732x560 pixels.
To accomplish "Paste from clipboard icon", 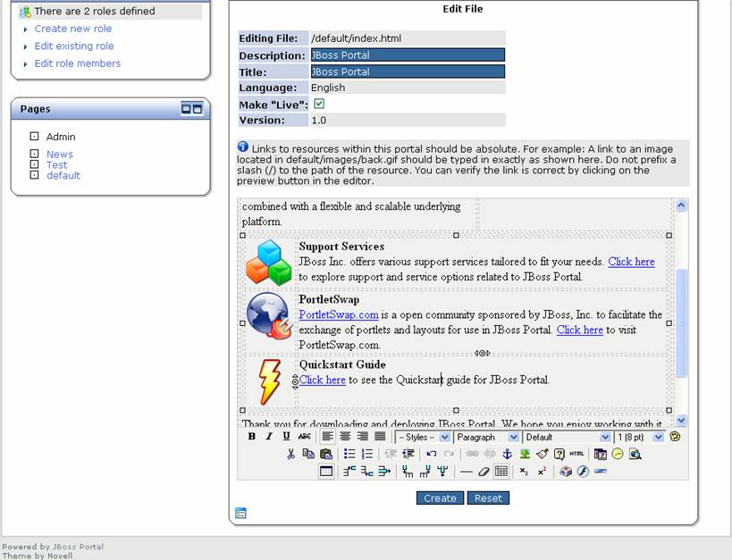I will point(326,454).
